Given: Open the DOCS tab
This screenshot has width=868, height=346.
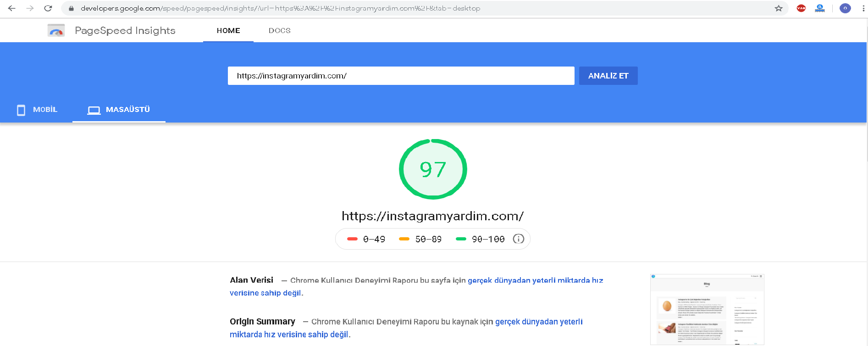Looking at the screenshot, I should pyautogui.click(x=280, y=30).
